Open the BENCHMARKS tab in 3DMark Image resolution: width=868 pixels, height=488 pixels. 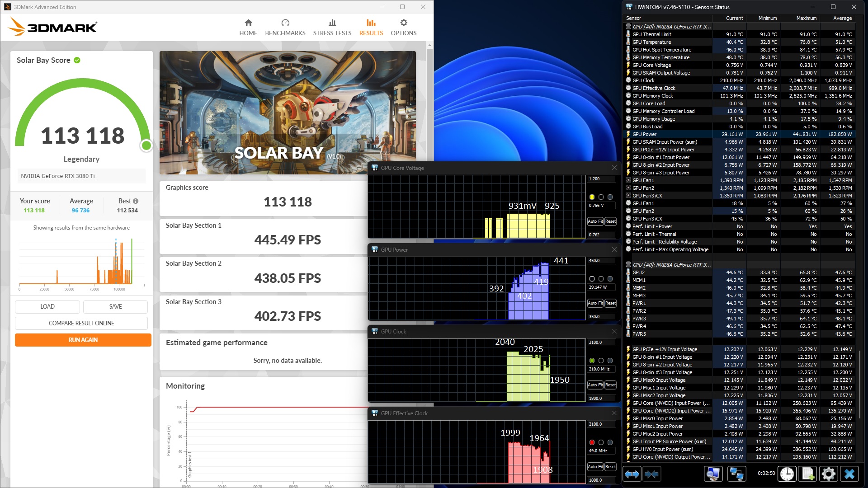coord(285,27)
